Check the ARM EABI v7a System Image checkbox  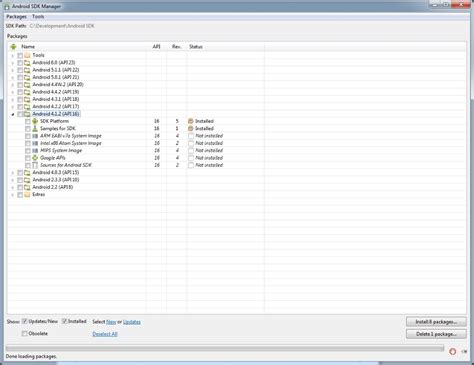(28, 136)
